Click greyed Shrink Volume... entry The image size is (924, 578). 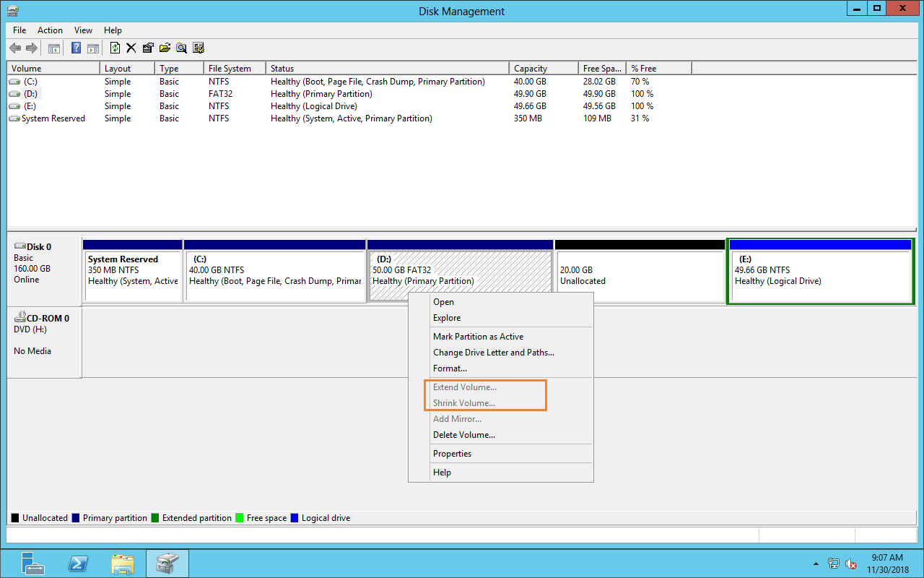tap(501, 403)
